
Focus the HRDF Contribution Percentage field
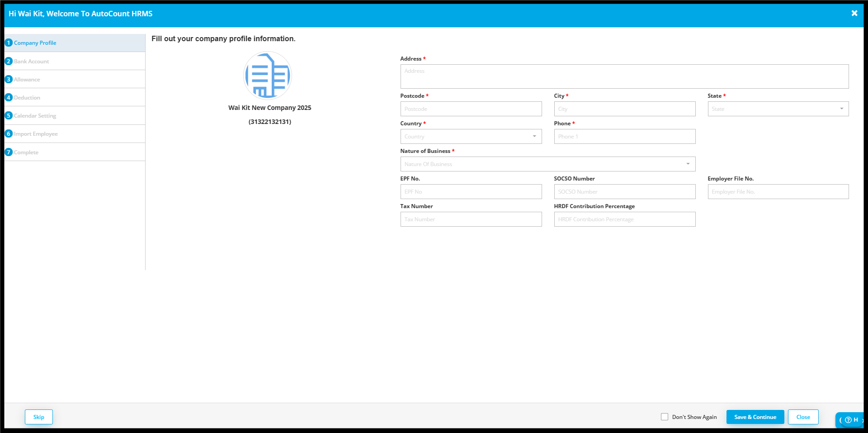[625, 219]
